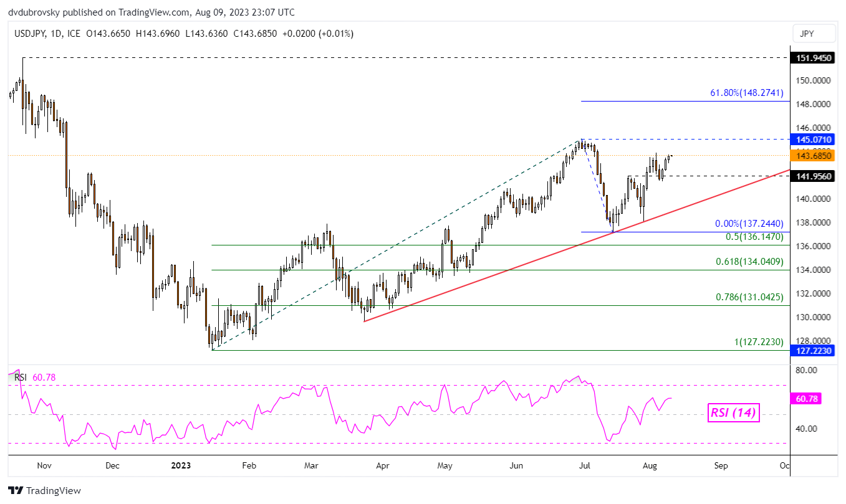Click the ICE exchange label
846x504 pixels.
pos(74,34)
